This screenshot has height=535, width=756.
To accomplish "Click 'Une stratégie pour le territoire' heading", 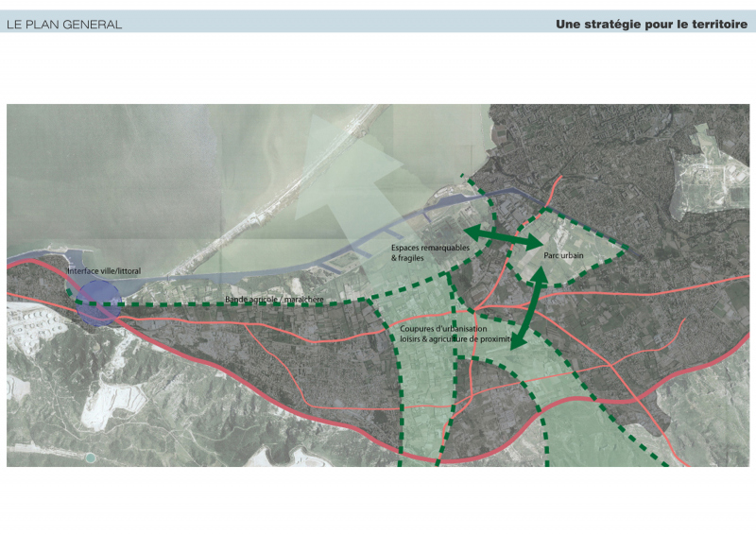I will click(x=651, y=24).
